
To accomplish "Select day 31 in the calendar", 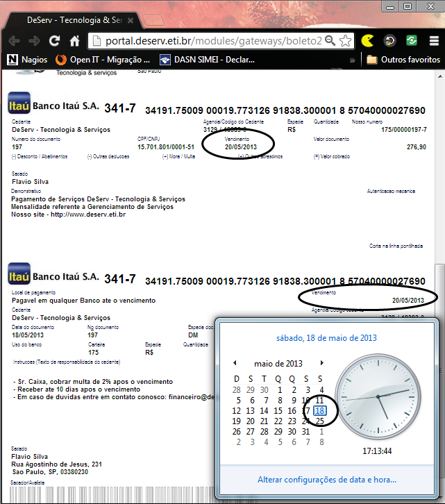I will [x=305, y=432].
